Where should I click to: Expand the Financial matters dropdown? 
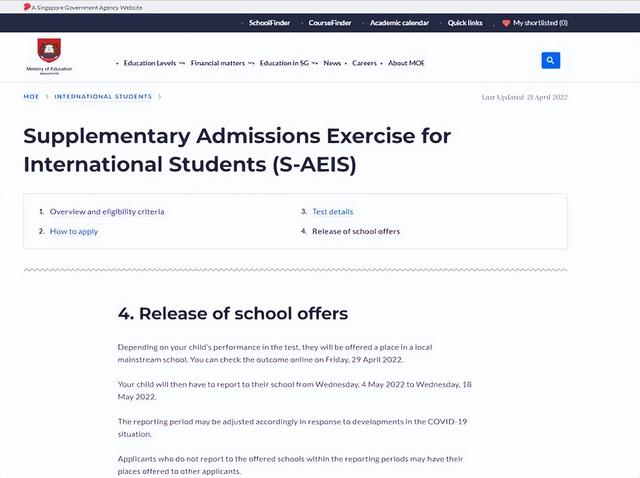[x=222, y=63]
